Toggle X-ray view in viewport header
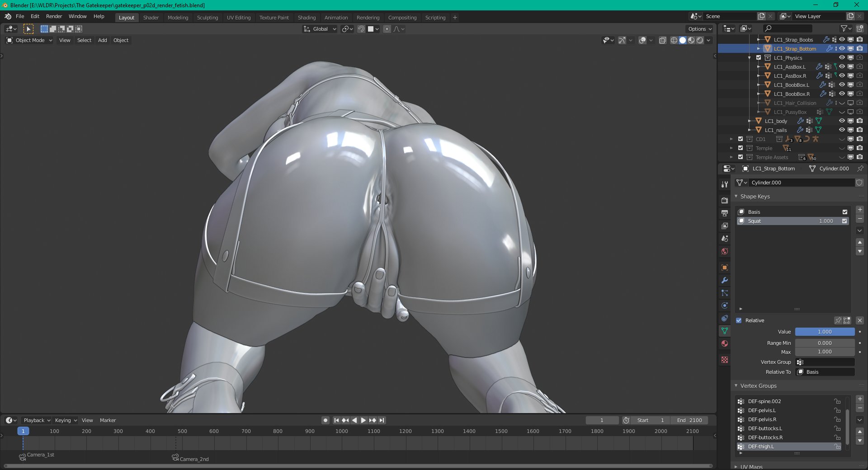The height and width of the screenshot is (470, 868). [663, 40]
